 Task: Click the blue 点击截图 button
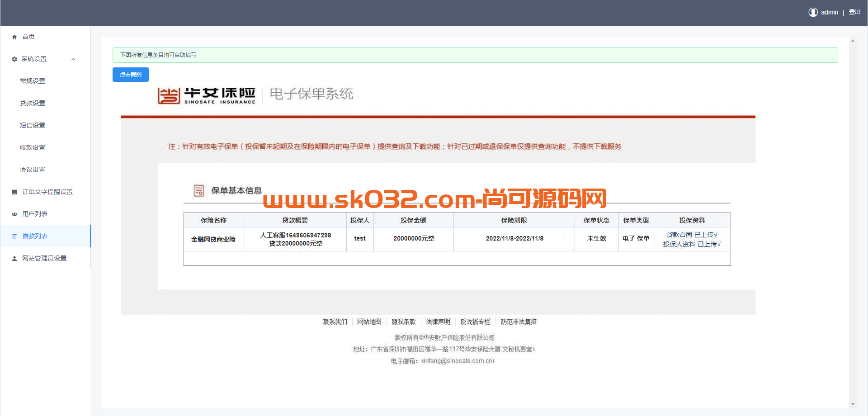click(131, 75)
